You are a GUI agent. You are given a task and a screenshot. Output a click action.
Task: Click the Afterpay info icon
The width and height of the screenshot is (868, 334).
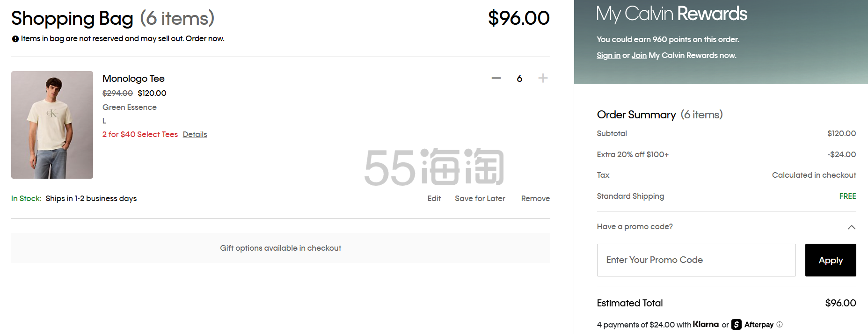click(780, 324)
